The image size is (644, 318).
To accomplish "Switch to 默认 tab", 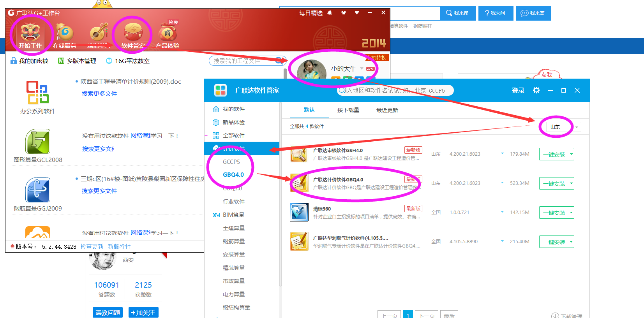I will tap(309, 110).
